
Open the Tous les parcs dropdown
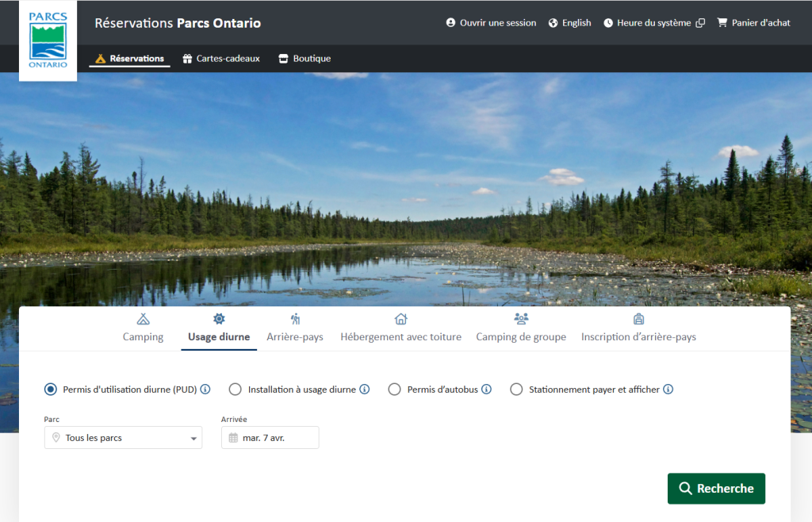pyautogui.click(x=123, y=437)
